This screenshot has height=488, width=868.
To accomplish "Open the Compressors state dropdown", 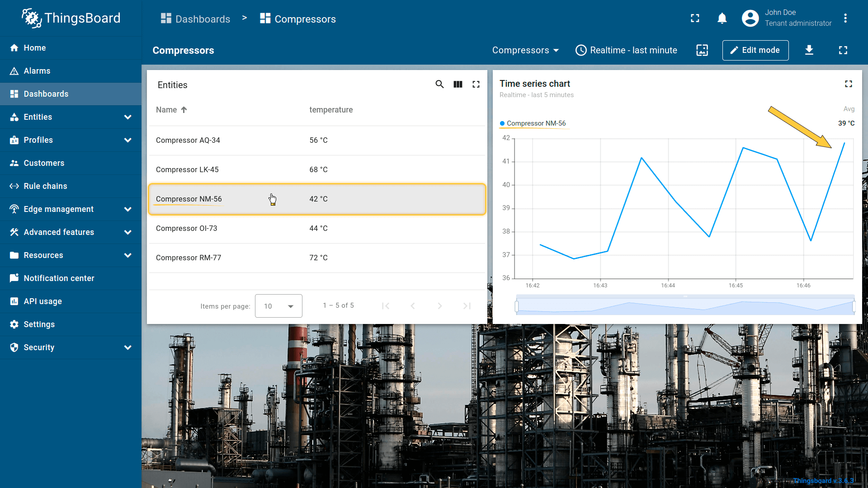I will click(525, 50).
